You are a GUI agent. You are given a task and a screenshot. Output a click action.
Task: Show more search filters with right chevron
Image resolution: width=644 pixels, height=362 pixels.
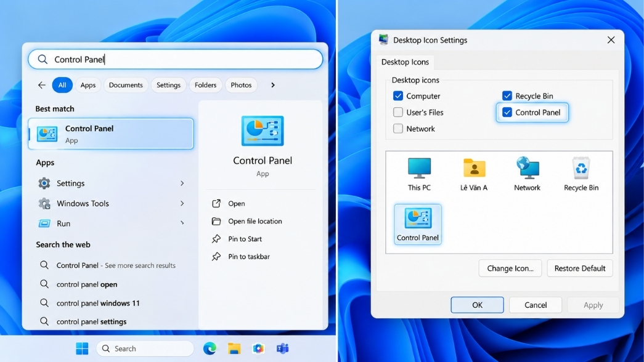[273, 85]
